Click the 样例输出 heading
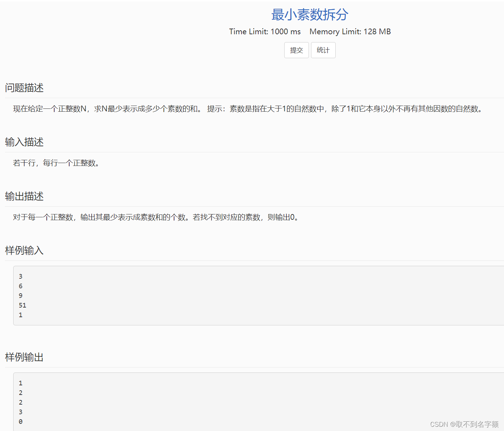This screenshot has height=431, width=504. (24, 357)
